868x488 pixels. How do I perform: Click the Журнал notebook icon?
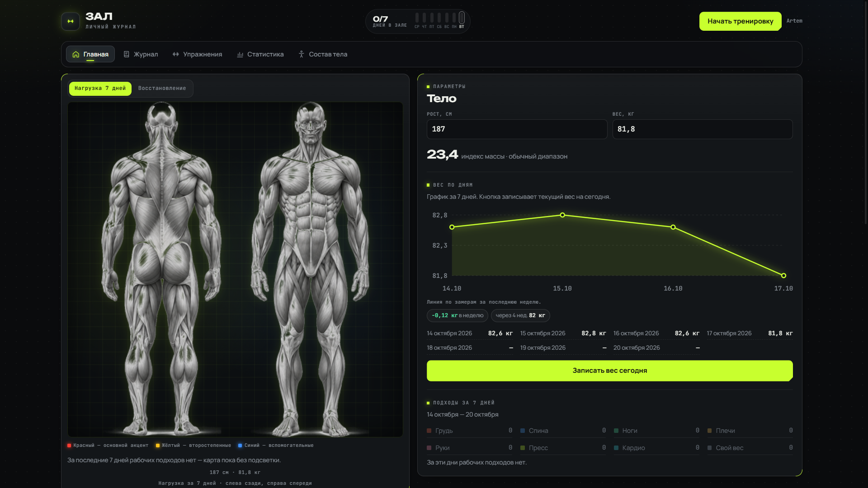[x=127, y=54]
